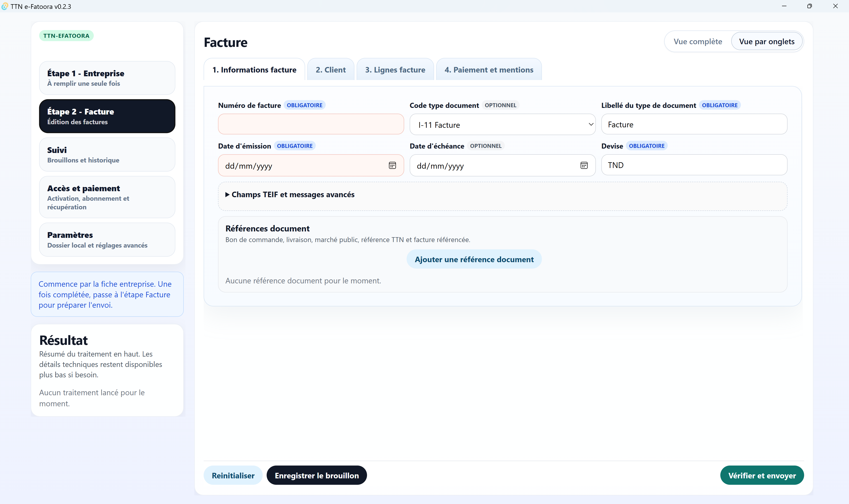This screenshot has height=504, width=849.
Task: Open Paramètres sidebar section
Action: coord(107,240)
